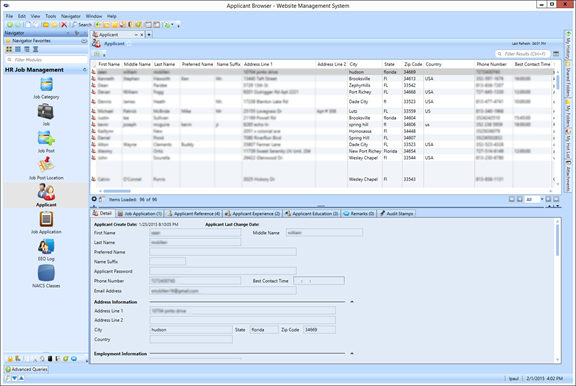The width and height of the screenshot is (576, 386).
Task: Click the green grid action icon above table
Action: pyautogui.click(x=97, y=54)
